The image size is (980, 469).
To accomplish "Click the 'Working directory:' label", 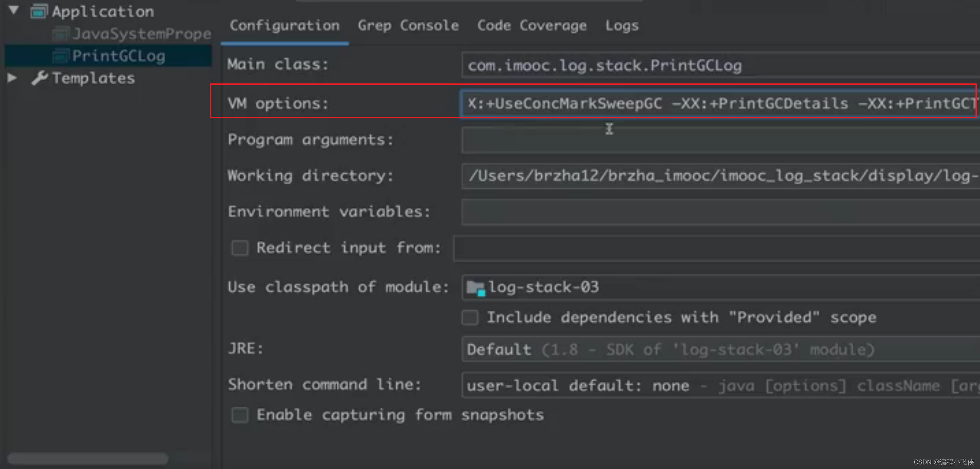I will [310, 176].
